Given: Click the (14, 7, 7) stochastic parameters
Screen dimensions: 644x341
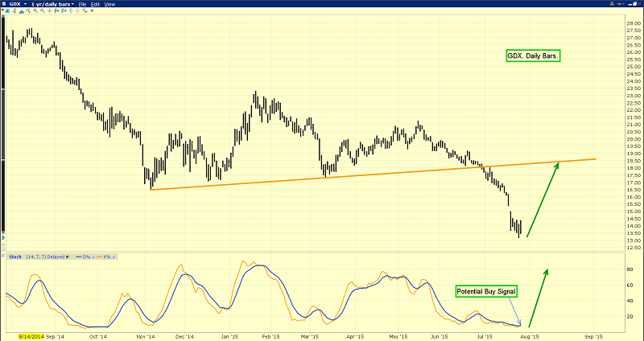Looking at the screenshot, I should 35,257.
